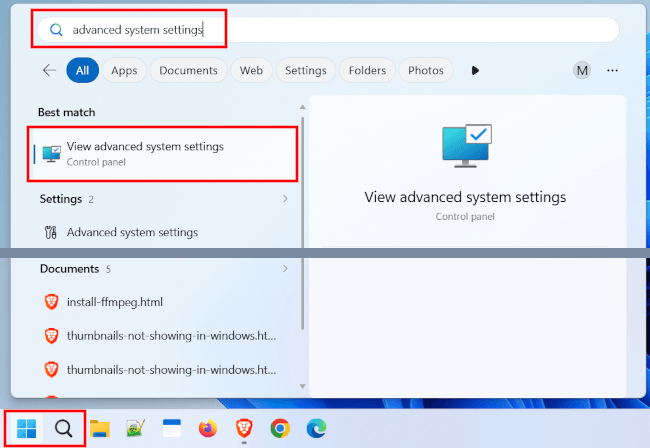Select the All filter tab
Image resolution: width=650 pixels, height=448 pixels.
(82, 70)
